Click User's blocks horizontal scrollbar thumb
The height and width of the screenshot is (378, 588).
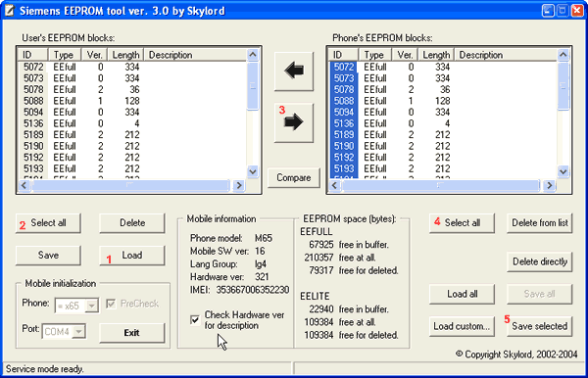coord(130,185)
